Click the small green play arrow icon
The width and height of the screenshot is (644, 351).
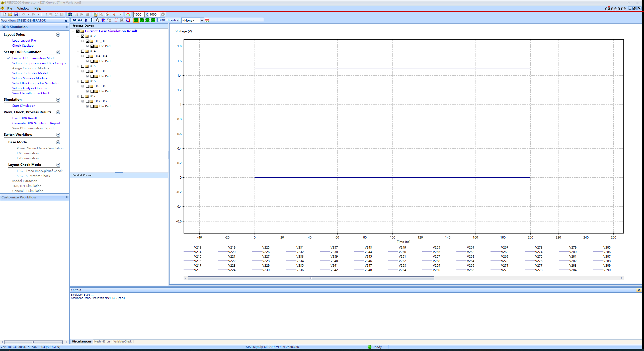click(120, 15)
